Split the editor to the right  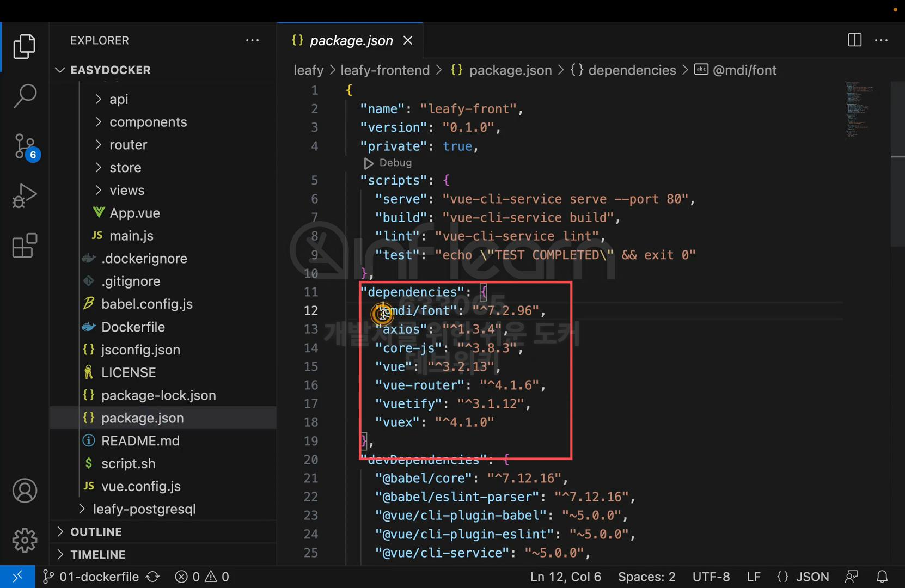point(854,40)
